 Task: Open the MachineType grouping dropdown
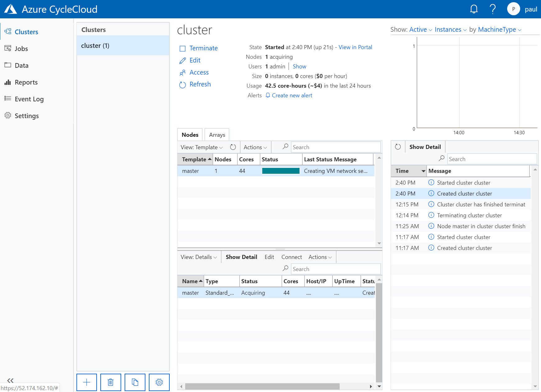[x=500, y=30]
